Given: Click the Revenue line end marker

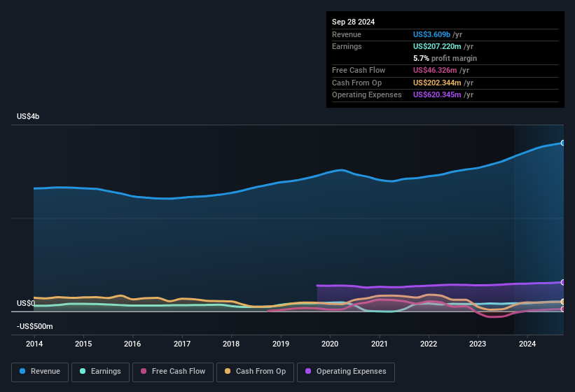Looking at the screenshot, I should [563, 143].
